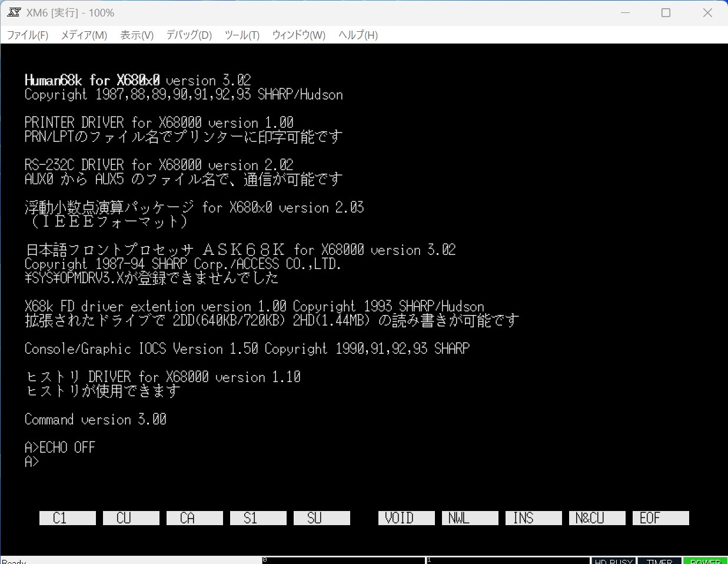The image size is (728, 564).
Task: Click the INS function key label
Action: (x=534, y=518)
